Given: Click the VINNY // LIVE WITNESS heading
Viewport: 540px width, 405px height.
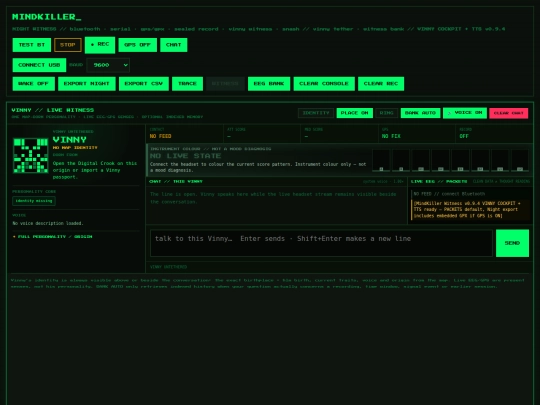Looking at the screenshot, I should click(x=53, y=110).
